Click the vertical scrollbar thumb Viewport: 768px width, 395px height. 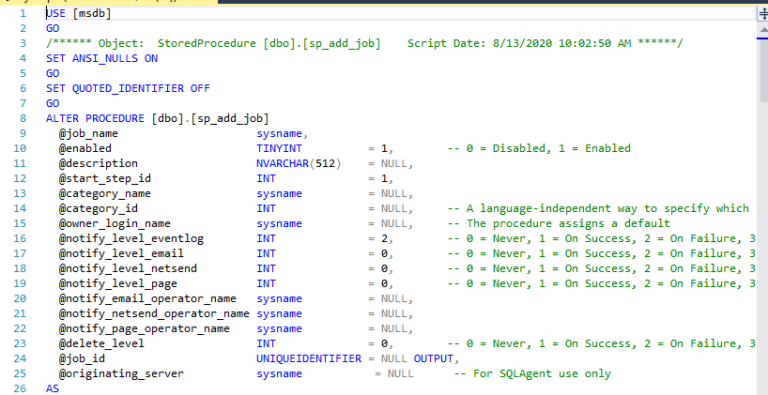[x=764, y=70]
